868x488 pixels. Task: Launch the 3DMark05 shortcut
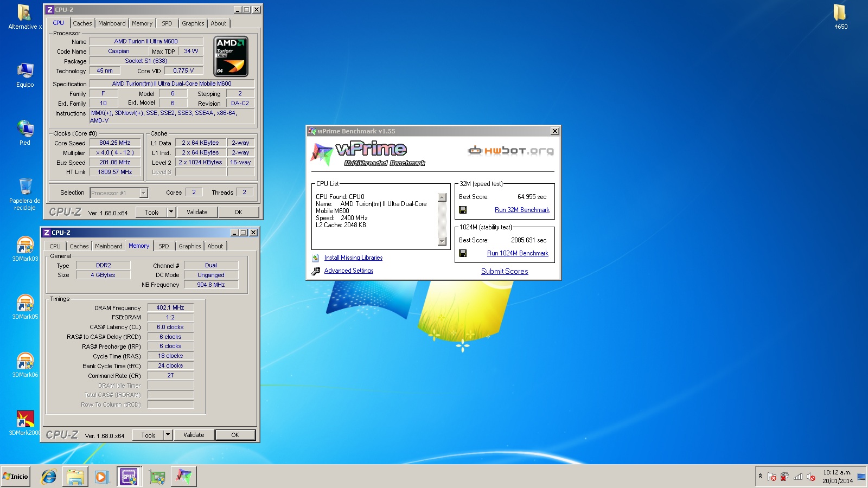[25, 307]
